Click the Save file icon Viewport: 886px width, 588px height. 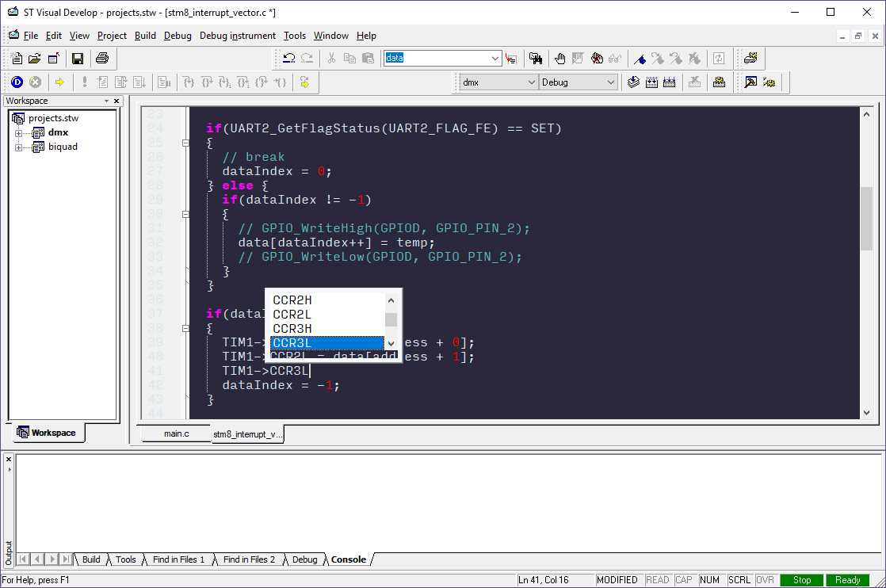[x=78, y=59]
